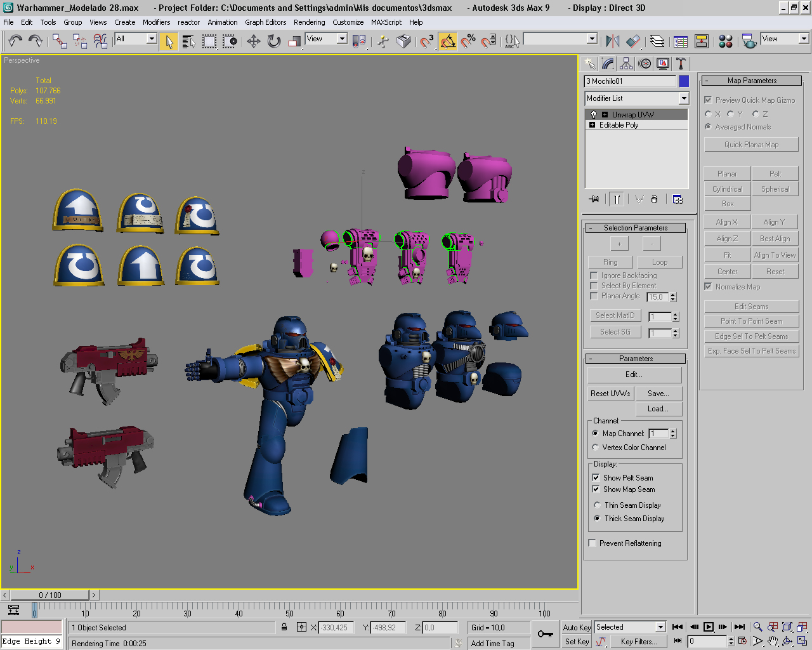Toggle the Selection Lock padlock icon
Viewport: 812px width, 650px height.
tap(284, 627)
